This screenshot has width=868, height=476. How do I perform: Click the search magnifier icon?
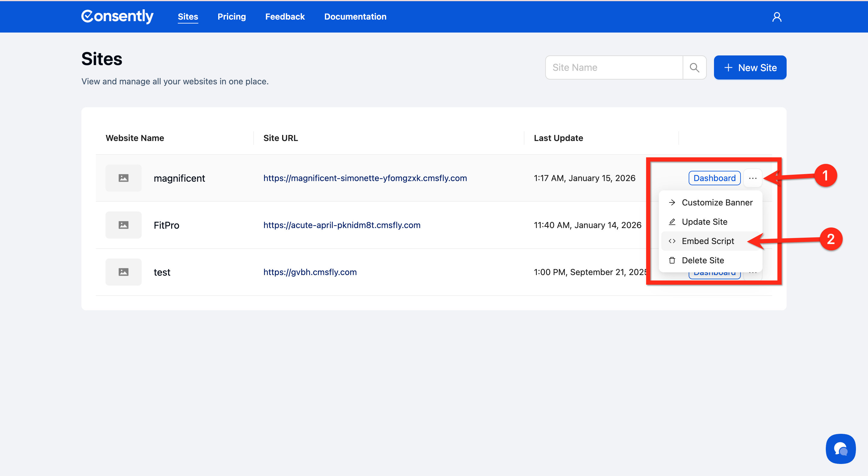pyautogui.click(x=694, y=67)
